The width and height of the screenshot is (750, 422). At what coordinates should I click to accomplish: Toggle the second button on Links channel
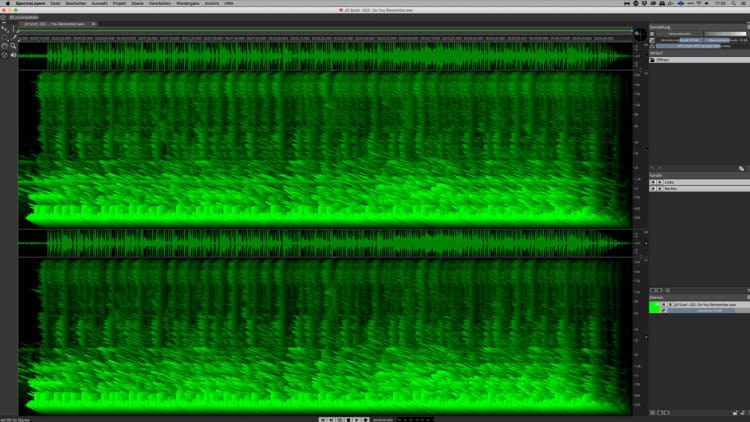click(660, 182)
